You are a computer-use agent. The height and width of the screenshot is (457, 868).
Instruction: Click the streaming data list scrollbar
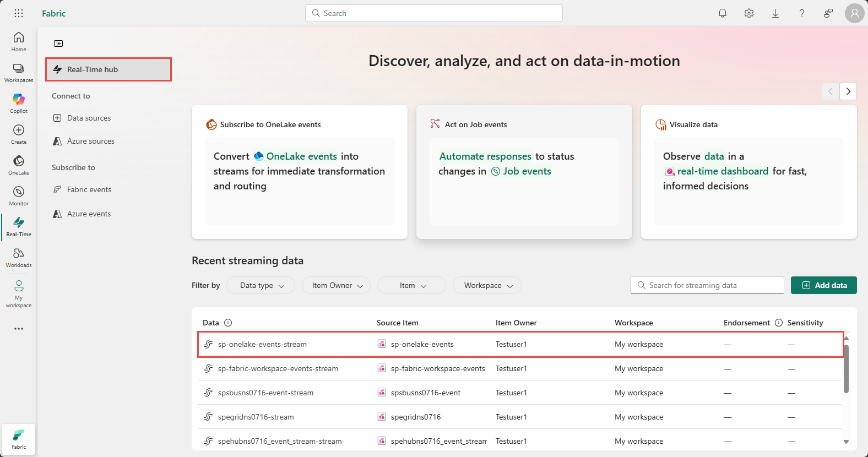click(846, 369)
